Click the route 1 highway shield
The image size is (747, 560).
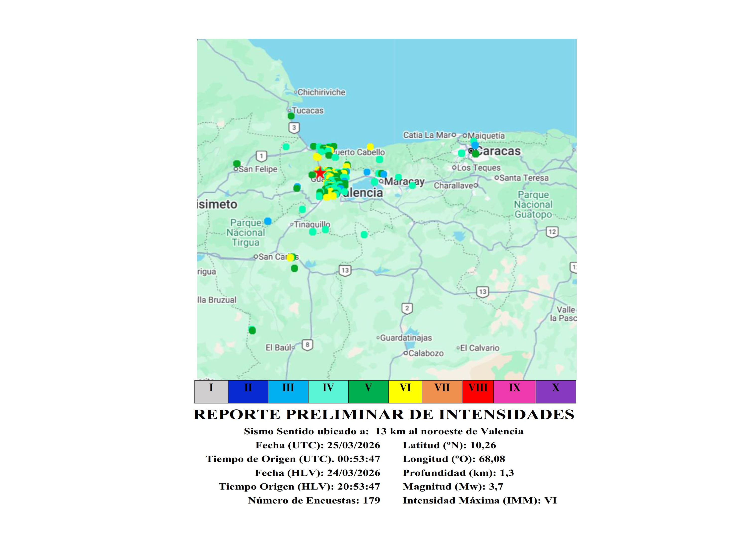(x=261, y=156)
